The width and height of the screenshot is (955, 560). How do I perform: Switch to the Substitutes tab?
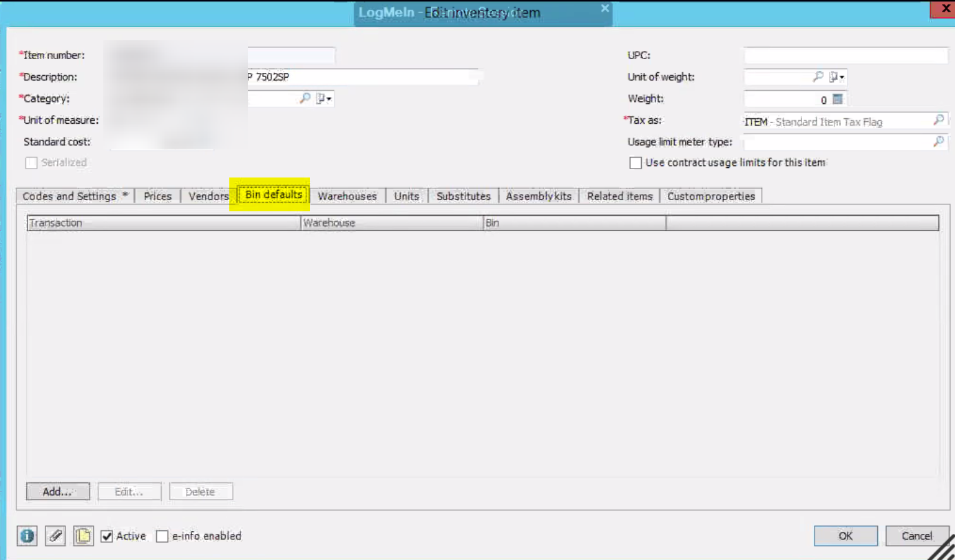coord(464,196)
